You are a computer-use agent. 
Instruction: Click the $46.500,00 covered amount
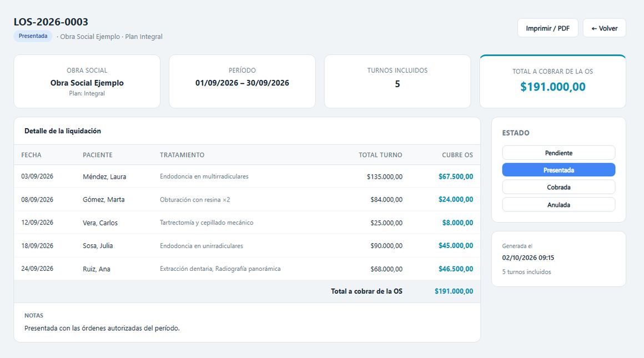click(456, 269)
